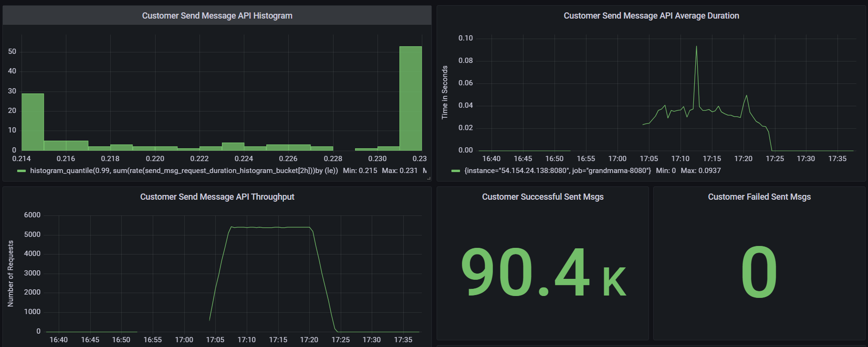Click the 0 failed messages value
The height and width of the screenshot is (347, 868).
(759, 273)
